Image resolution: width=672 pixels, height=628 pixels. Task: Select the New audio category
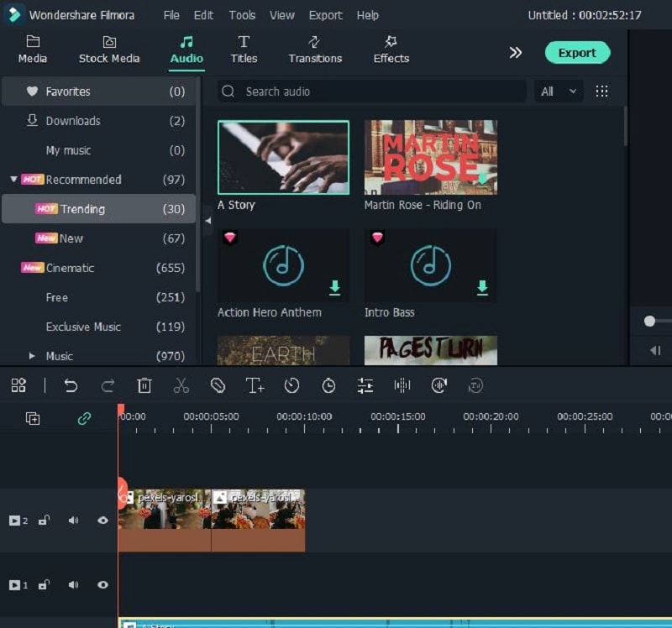coord(98,238)
